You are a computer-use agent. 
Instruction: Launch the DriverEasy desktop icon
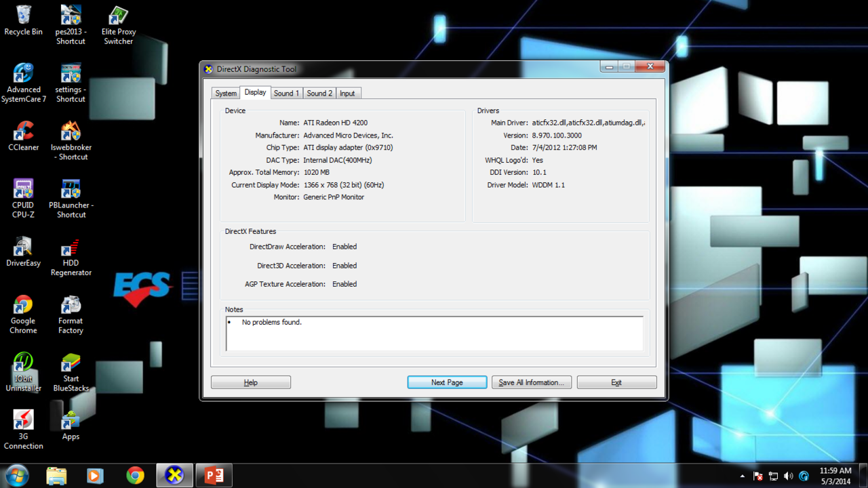[24, 252]
